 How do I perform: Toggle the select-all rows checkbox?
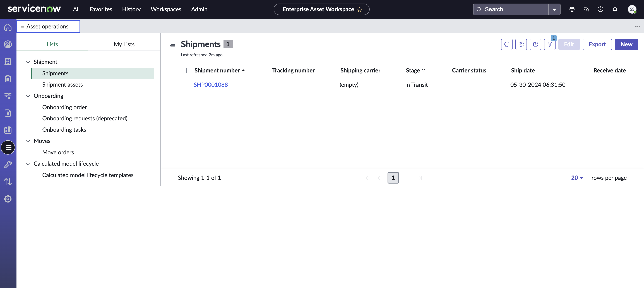184,70
